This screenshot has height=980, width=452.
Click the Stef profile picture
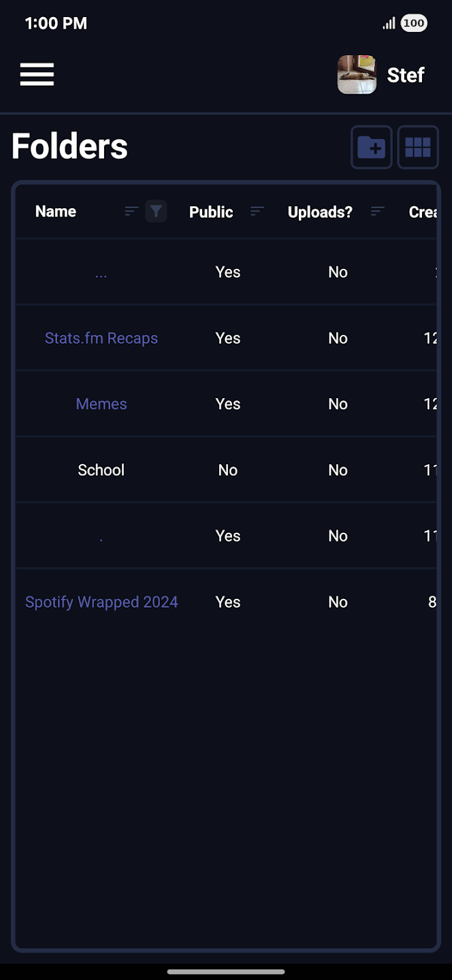[x=357, y=75]
